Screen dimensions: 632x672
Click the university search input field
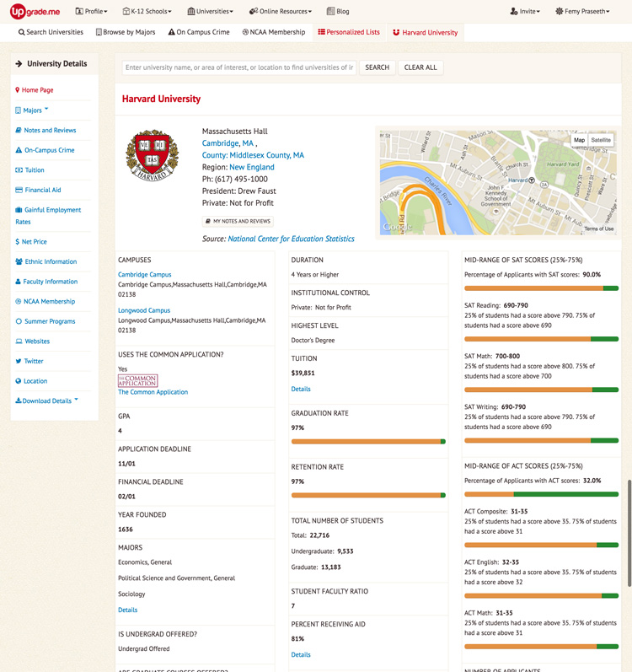click(239, 67)
